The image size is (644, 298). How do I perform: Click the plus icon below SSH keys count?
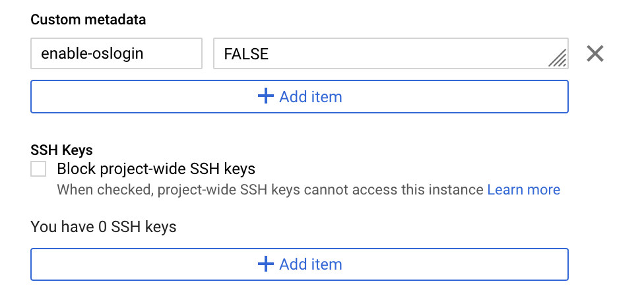265,264
